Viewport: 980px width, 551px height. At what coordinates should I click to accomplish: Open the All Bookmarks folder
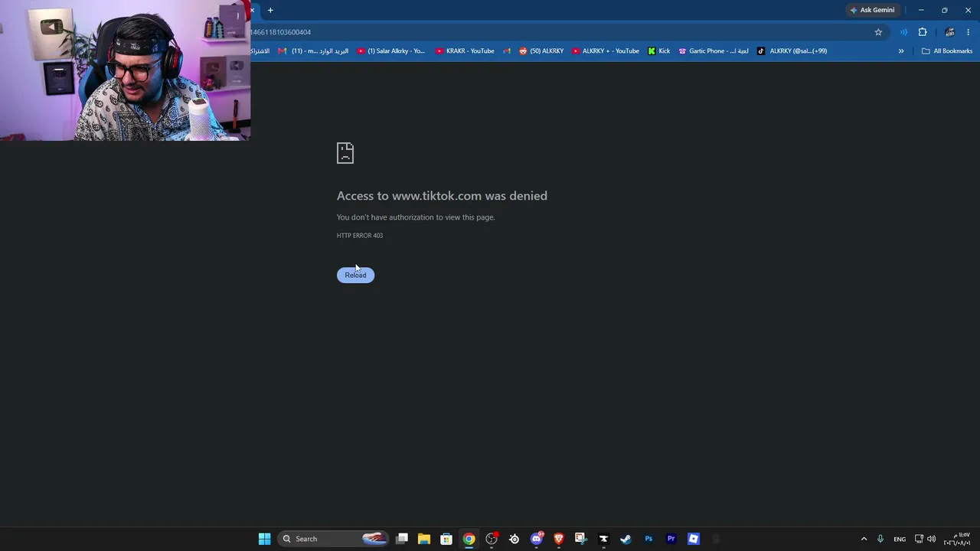tap(947, 51)
